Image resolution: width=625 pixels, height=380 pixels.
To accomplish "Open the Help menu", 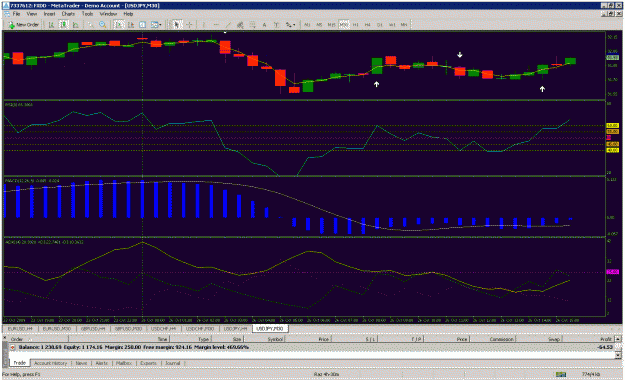I will click(x=128, y=14).
